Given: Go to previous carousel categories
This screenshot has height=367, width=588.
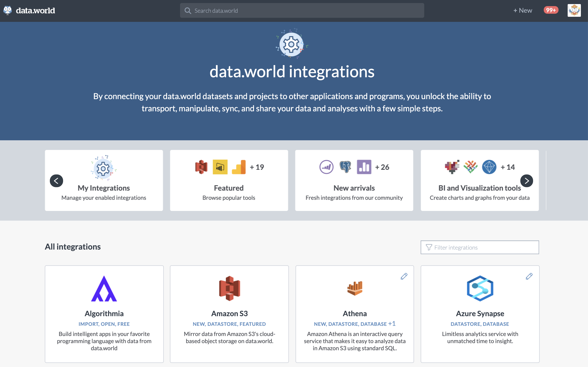Looking at the screenshot, I should (x=56, y=181).
